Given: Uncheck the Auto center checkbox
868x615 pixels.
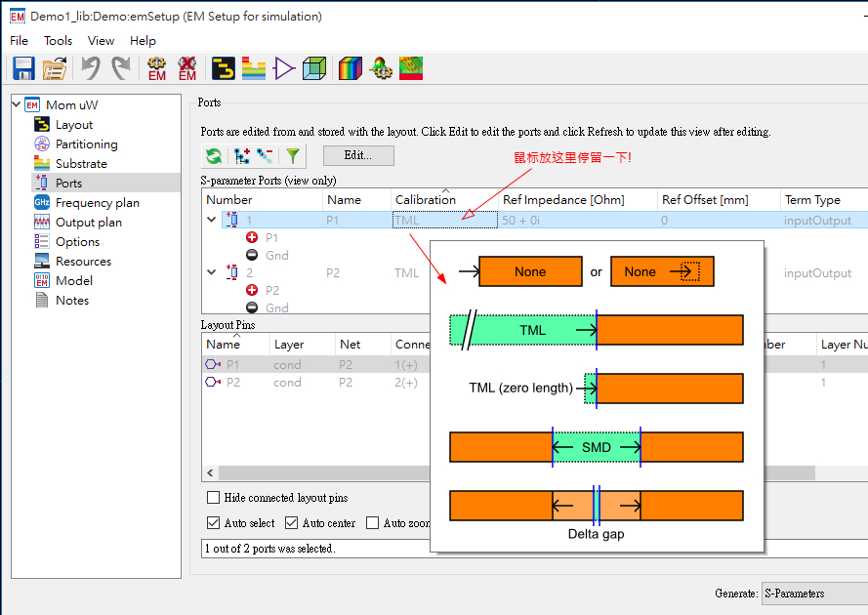Looking at the screenshot, I should [x=291, y=522].
